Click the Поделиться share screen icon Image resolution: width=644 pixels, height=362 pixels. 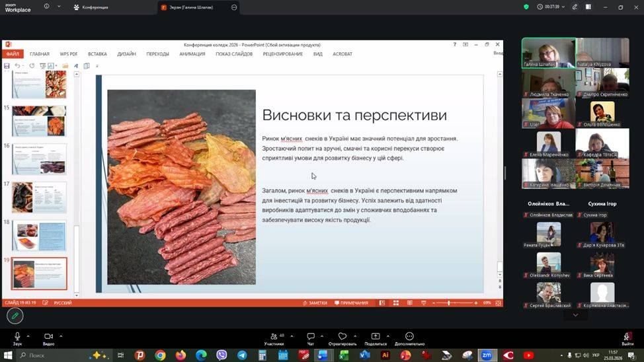tap(375, 337)
